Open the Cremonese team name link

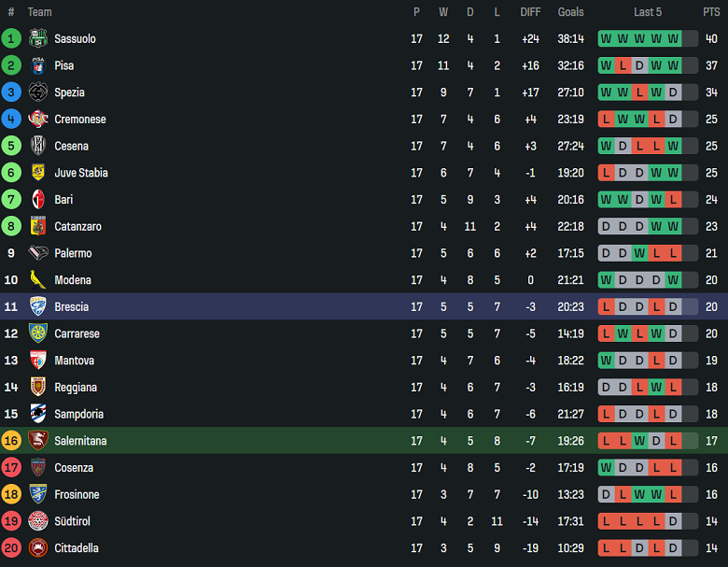click(x=80, y=120)
